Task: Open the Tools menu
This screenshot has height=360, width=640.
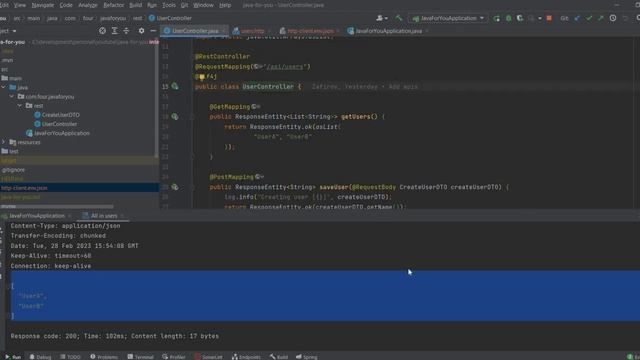Action: tap(169, 5)
